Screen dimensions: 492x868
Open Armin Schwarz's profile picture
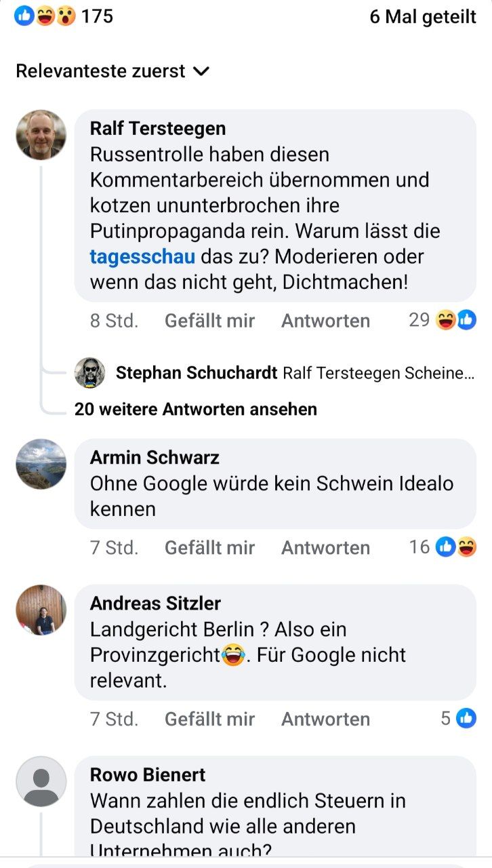pyautogui.click(x=41, y=464)
